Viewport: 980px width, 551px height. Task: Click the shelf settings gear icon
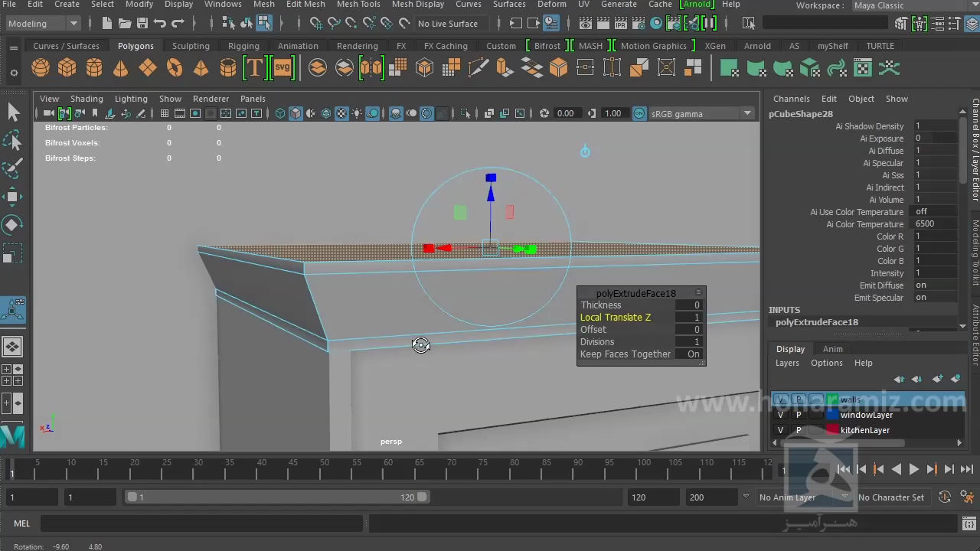point(14,73)
